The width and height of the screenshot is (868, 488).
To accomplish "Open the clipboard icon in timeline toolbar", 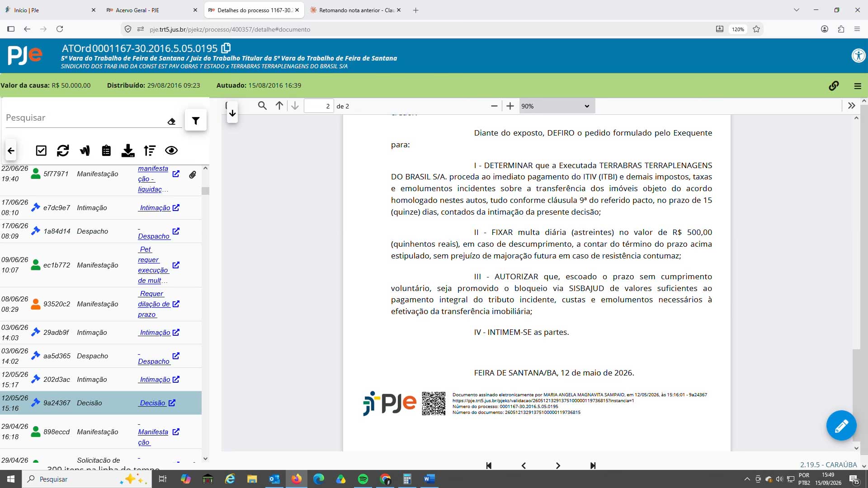I will 106,150.
